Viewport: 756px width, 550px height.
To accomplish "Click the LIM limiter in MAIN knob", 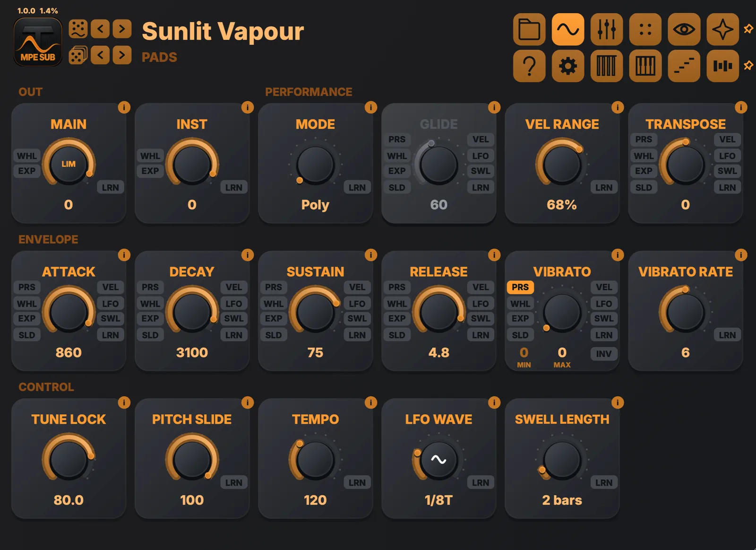I will tap(69, 164).
